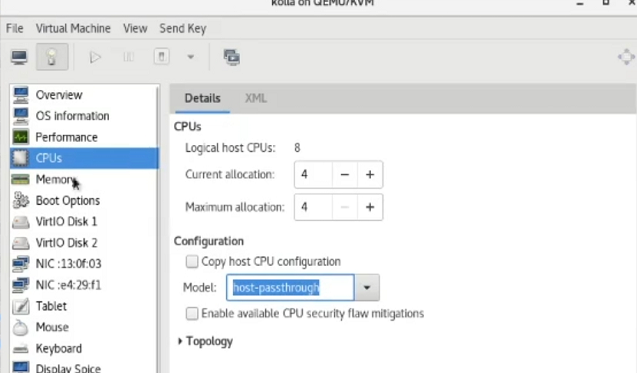637x373 pixels.
Task: Select NIC :13:0f:03 label in list
Action: (68, 264)
